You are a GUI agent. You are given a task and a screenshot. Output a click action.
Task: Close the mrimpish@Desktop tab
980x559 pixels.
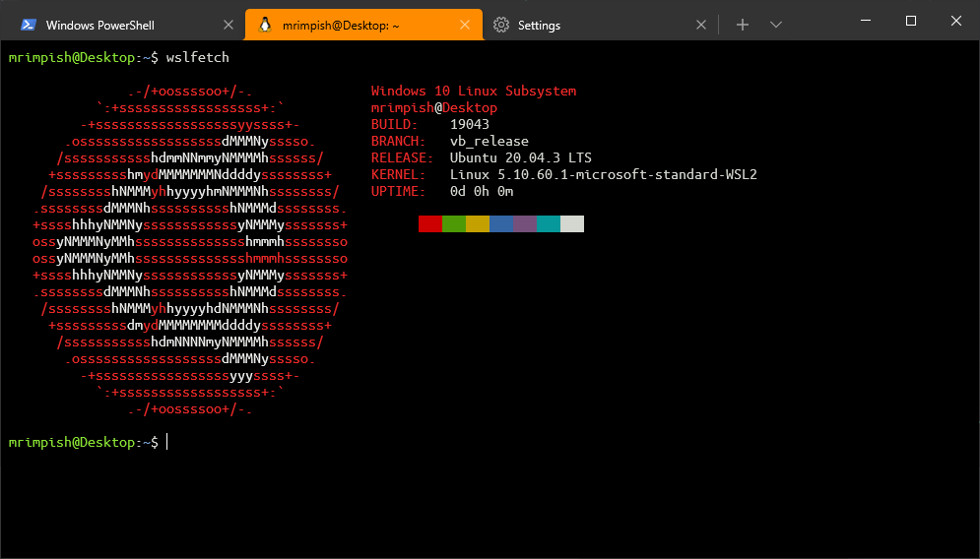(466, 25)
